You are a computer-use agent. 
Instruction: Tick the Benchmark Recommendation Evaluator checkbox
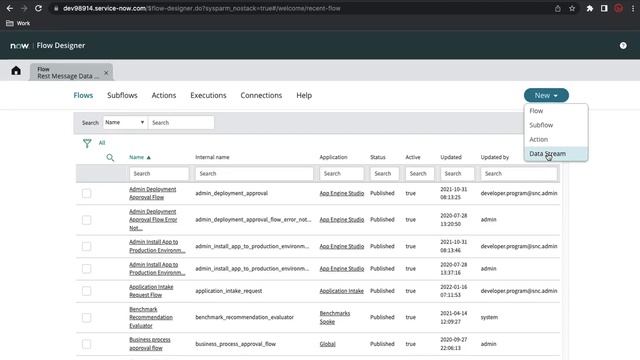[x=87, y=317]
